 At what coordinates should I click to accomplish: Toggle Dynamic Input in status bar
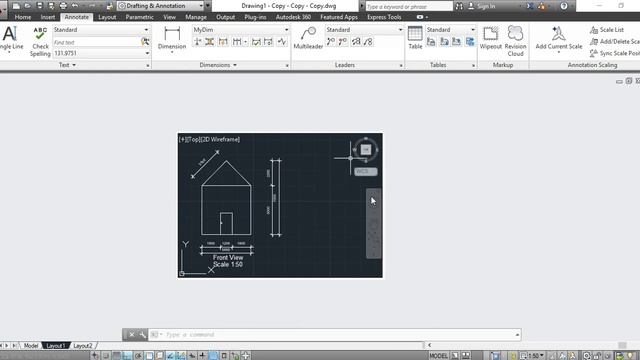192,356
